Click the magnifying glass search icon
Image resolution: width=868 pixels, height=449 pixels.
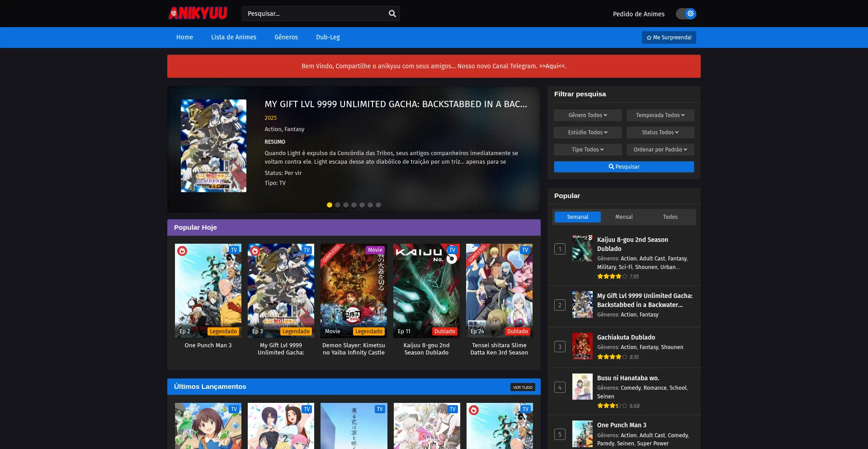click(392, 14)
